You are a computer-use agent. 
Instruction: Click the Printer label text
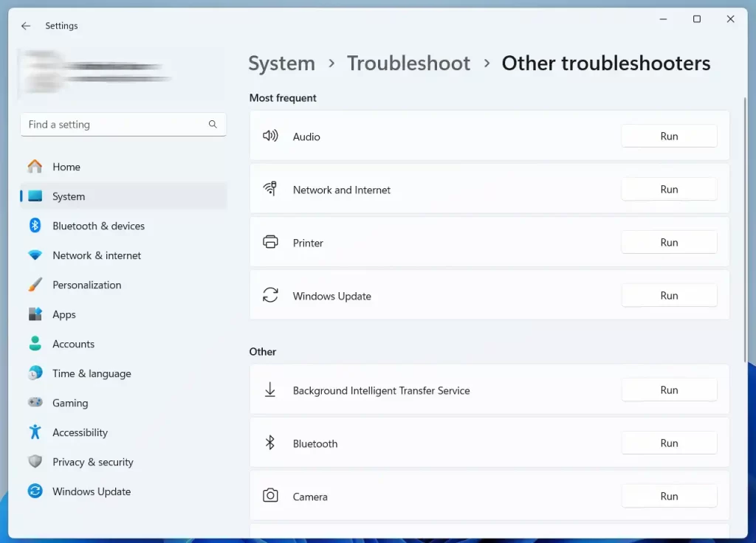click(x=308, y=243)
